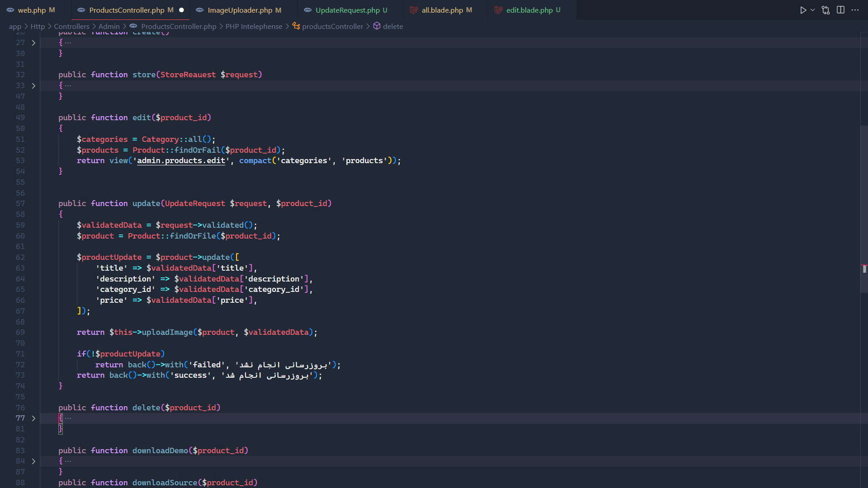Click line number 69 in gutter
This screenshot has height=488, width=868.
[x=20, y=333]
